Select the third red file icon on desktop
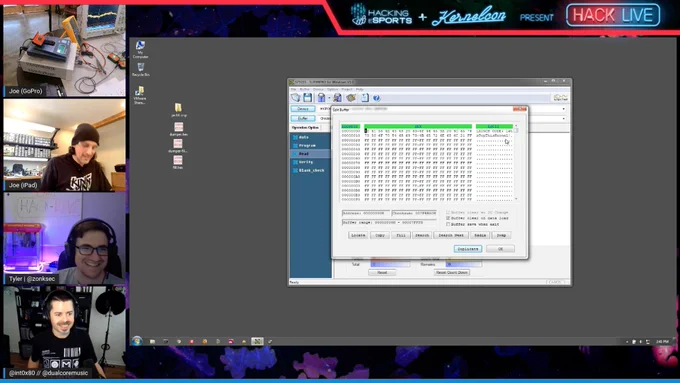680x383 pixels. click(178, 146)
